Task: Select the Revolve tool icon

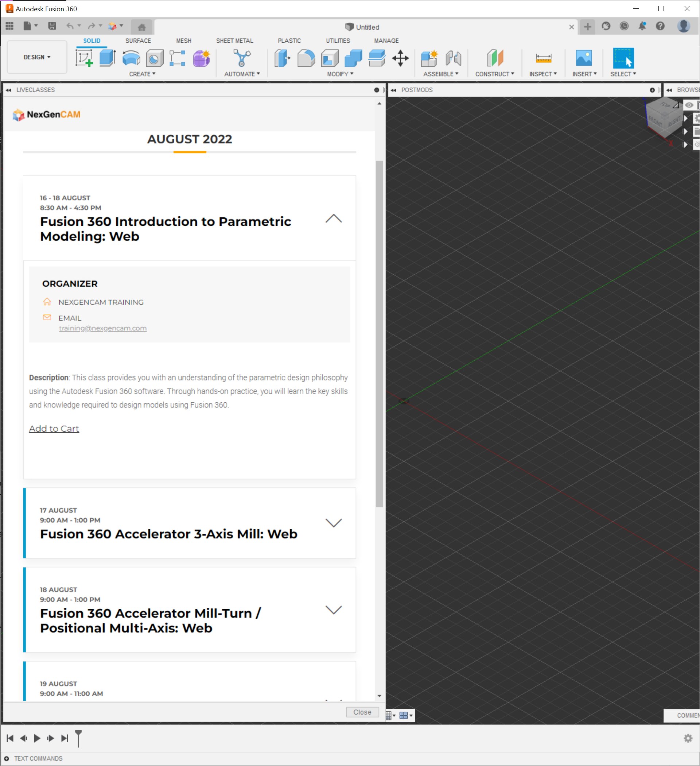Action: coord(131,58)
